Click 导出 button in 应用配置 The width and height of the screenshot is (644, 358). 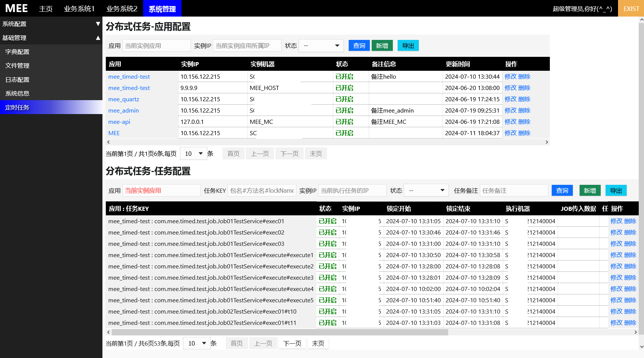pyautogui.click(x=408, y=46)
